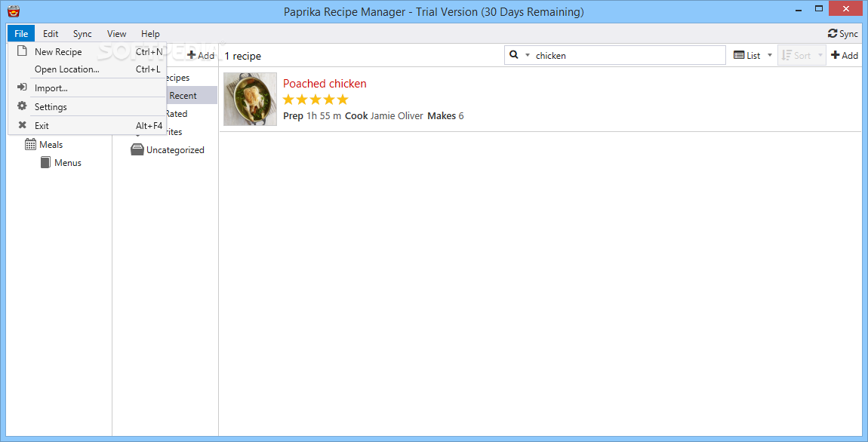Click the 'Prep 1h 55 m' text
Viewport: 868px width, 442px height.
click(x=312, y=116)
